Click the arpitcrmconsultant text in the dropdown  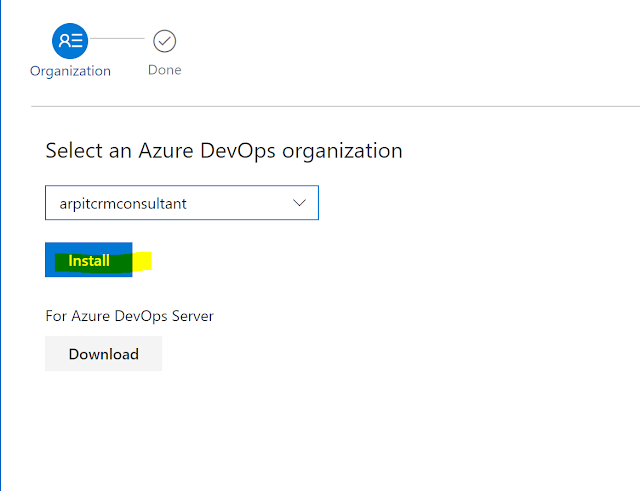(x=124, y=203)
